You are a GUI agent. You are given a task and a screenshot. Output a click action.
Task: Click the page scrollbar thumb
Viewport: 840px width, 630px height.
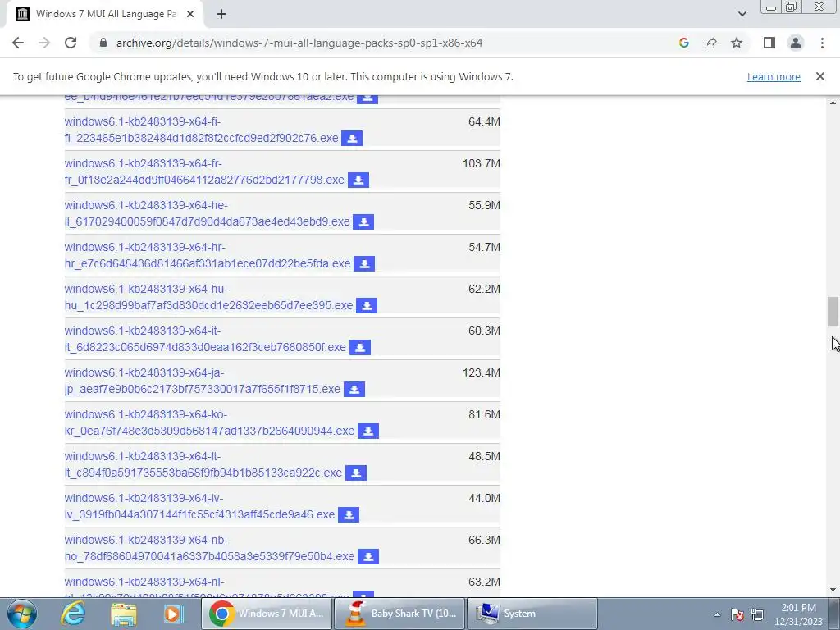pyautogui.click(x=833, y=311)
